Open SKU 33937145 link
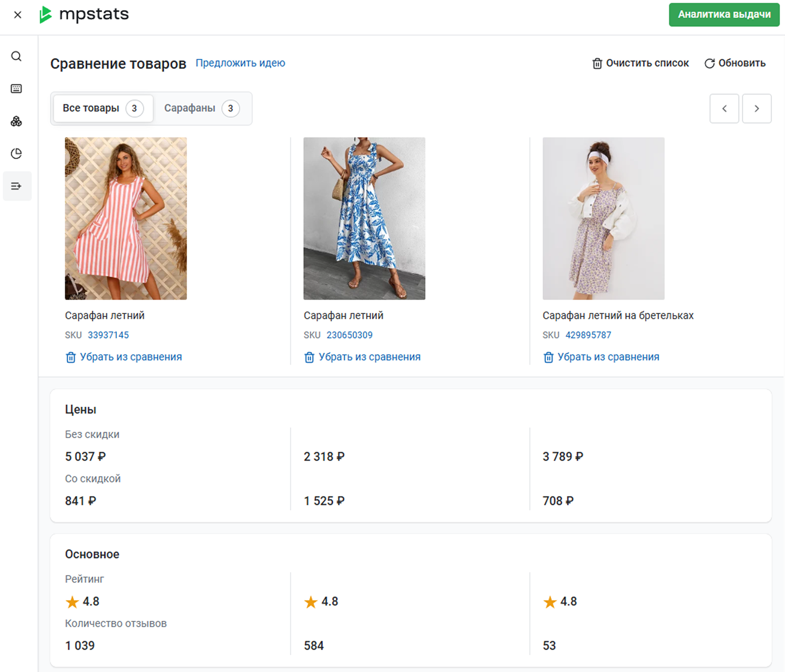Image resolution: width=785 pixels, height=672 pixels. click(108, 335)
